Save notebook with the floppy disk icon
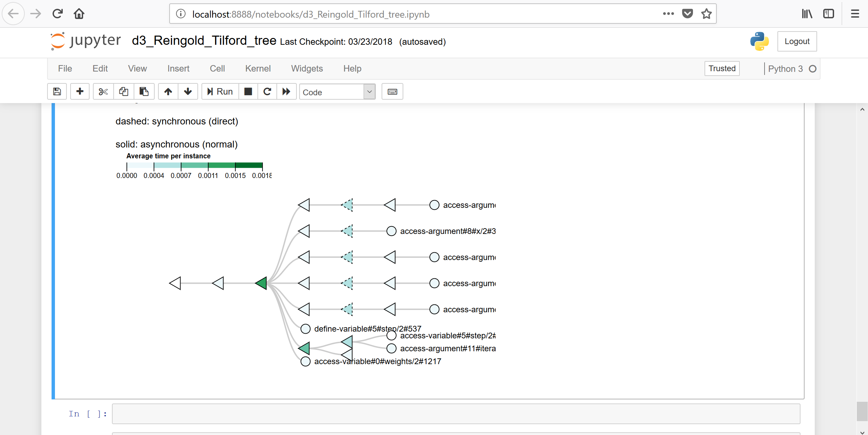868x435 pixels. 57,92
